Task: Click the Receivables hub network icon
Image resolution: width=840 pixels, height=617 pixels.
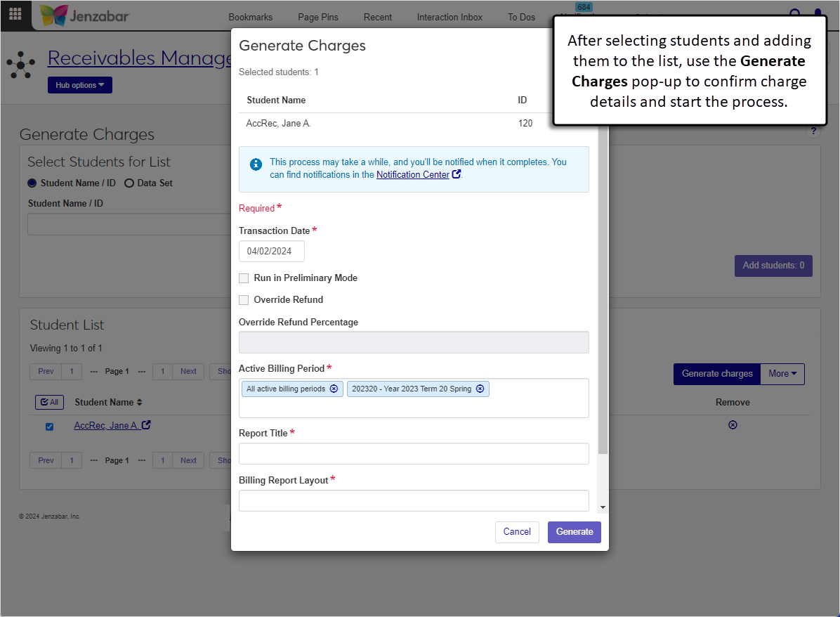Action: coord(21,65)
